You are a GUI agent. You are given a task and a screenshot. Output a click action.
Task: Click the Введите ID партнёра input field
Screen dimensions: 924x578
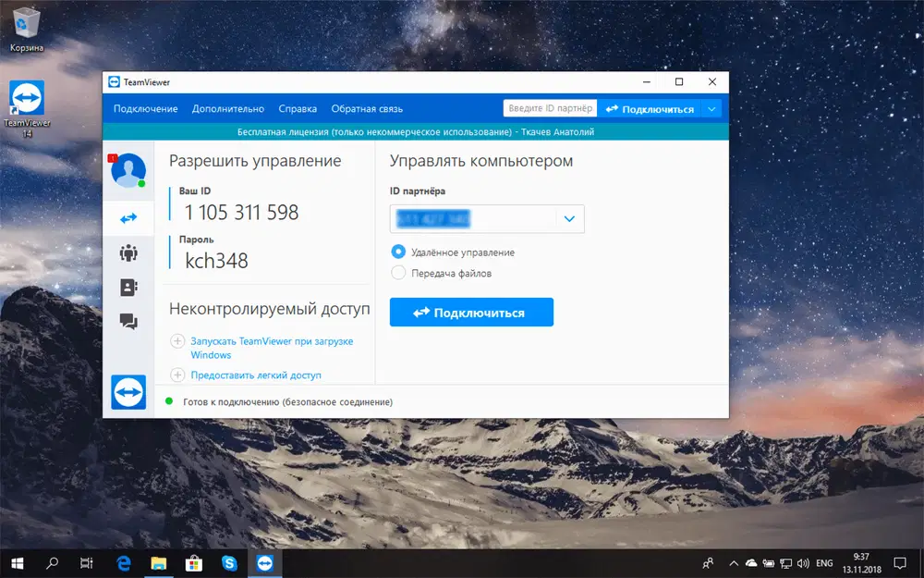tap(550, 108)
